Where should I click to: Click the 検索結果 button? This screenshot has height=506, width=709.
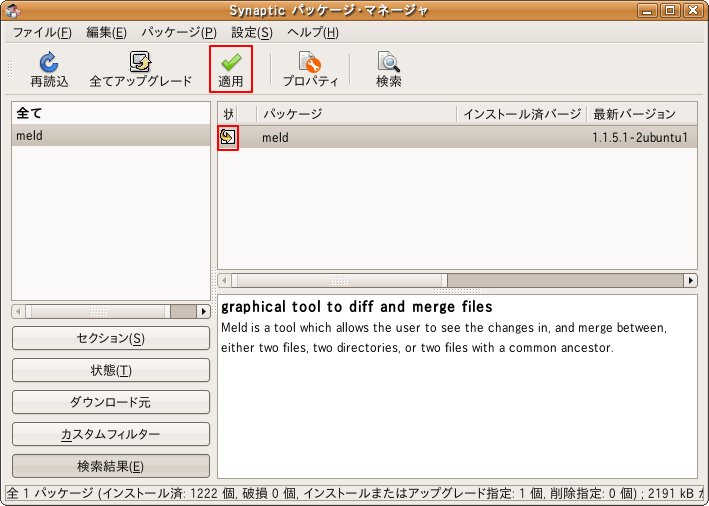111,466
